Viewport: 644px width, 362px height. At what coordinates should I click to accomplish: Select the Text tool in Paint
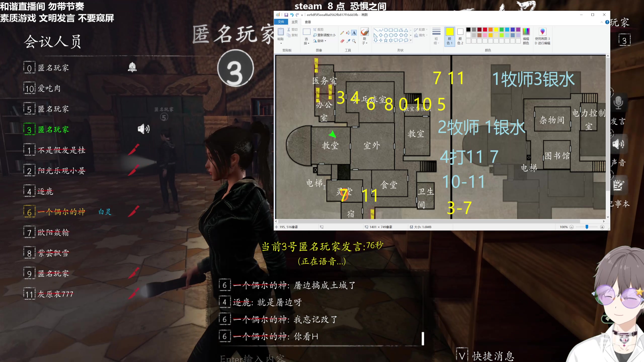pos(354,33)
